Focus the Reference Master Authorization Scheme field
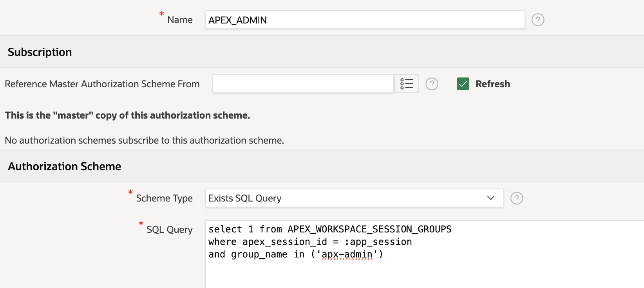The height and width of the screenshot is (288, 644). [303, 84]
